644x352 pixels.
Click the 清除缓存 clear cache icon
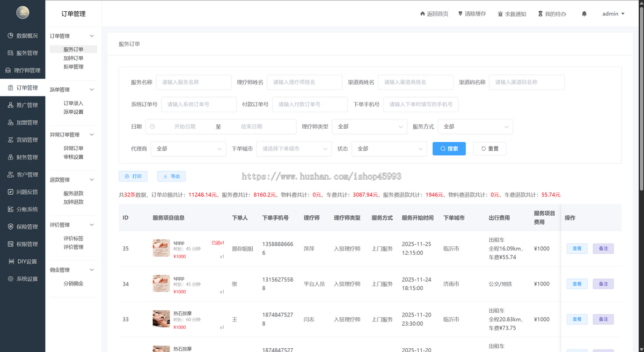click(x=460, y=13)
